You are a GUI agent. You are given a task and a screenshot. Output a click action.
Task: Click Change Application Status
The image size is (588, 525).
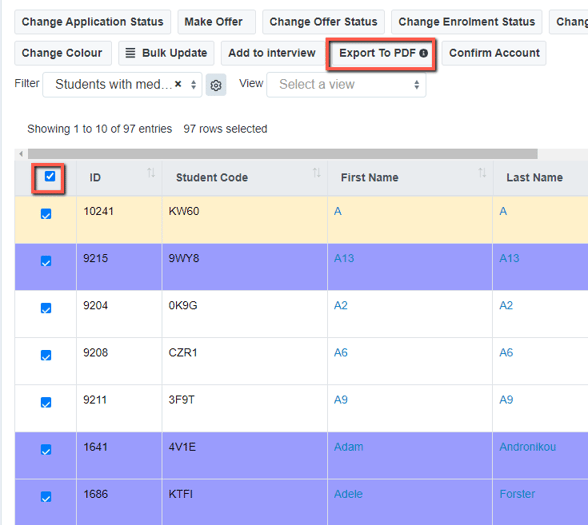point(93,22)
